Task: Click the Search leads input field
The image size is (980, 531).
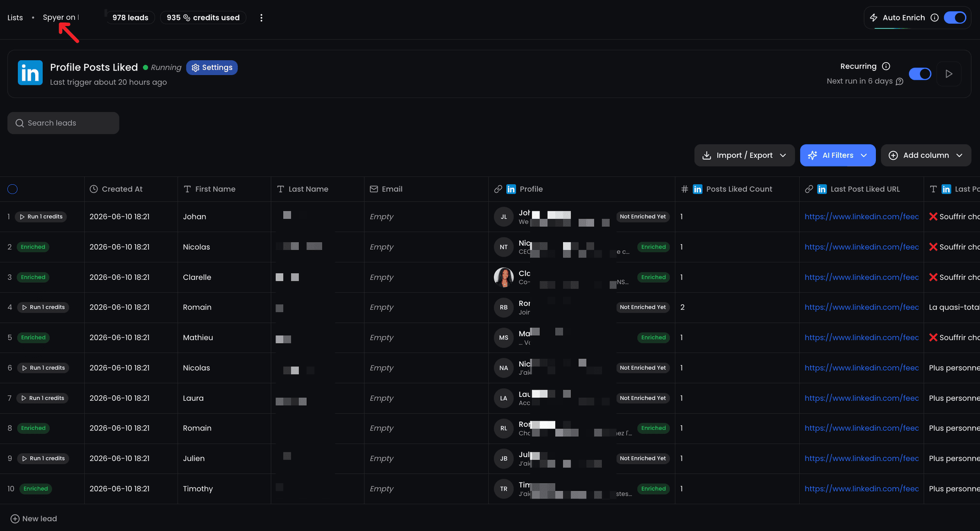Action: point(63,123)
